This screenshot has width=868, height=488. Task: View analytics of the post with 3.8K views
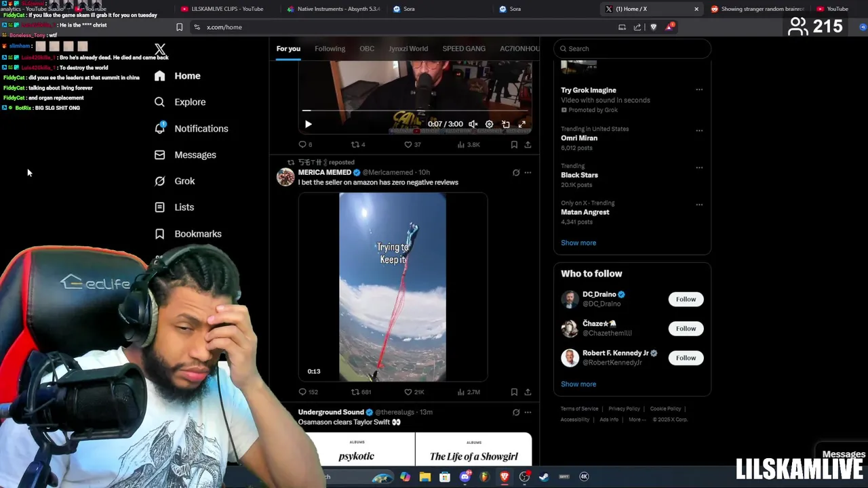pyautogui.click(x=469, y=144)
